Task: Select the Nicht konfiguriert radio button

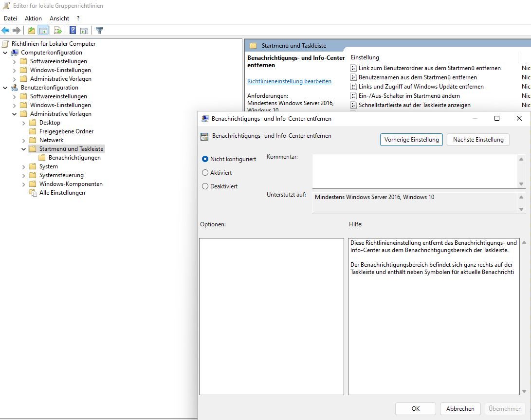Action: pos(205,159)
